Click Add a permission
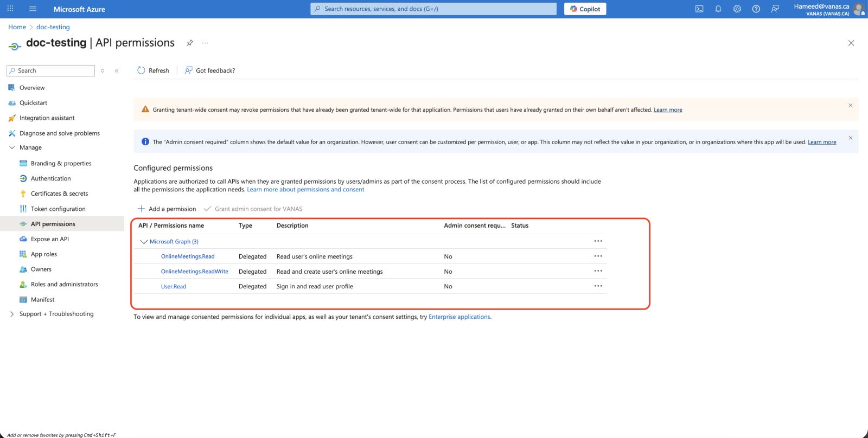The image size is (868, 438). click(167, 209)
